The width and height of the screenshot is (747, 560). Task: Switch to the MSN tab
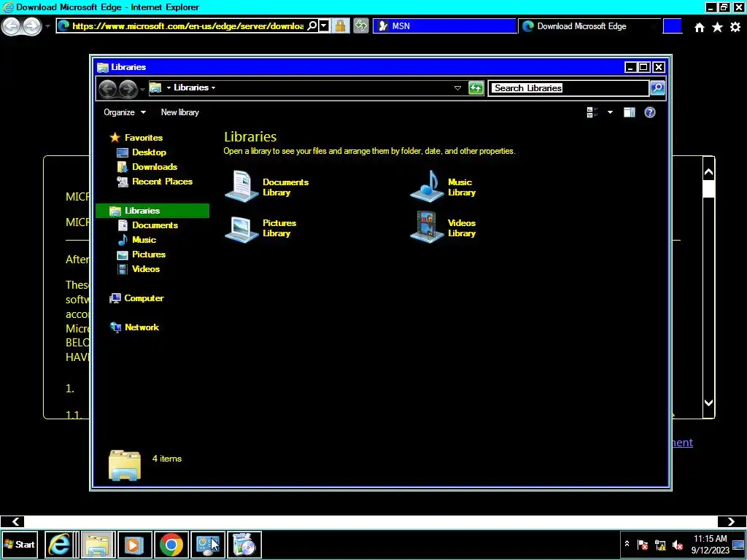coord(444,26)
